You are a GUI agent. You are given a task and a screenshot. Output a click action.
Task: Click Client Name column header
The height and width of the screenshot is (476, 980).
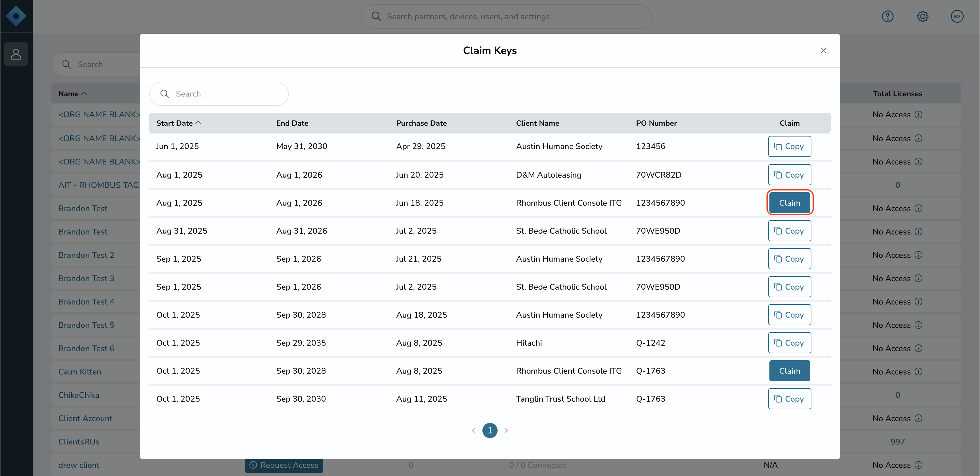(x=538, y=123)
